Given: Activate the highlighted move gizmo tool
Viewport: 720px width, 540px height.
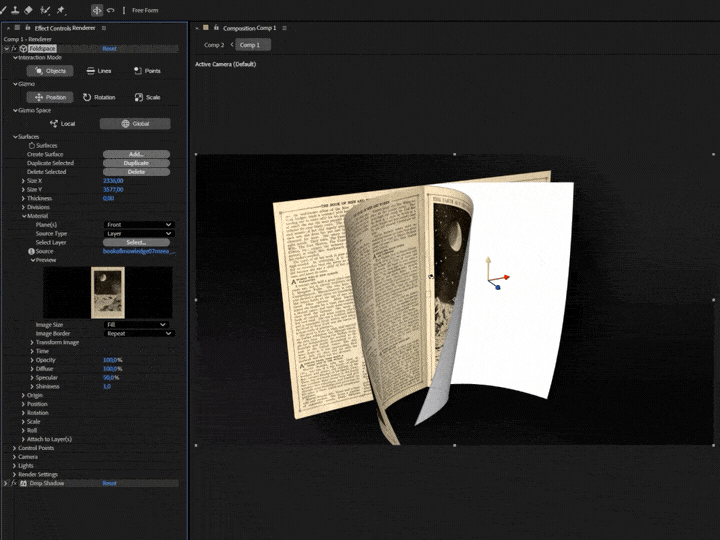Looking at the screenshot, I should click(x=97, y=10).
